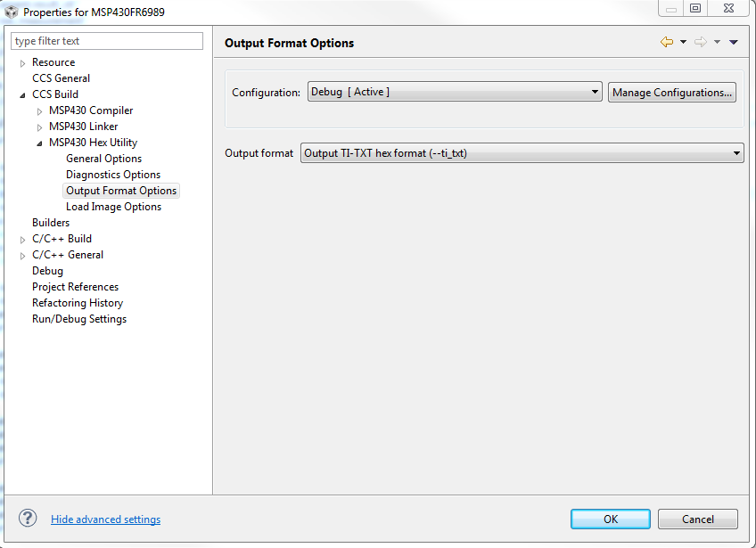Viewport: 756px width, 548px height.
Task: Open the view menu triangle icon
Action: tap(734, 43)
